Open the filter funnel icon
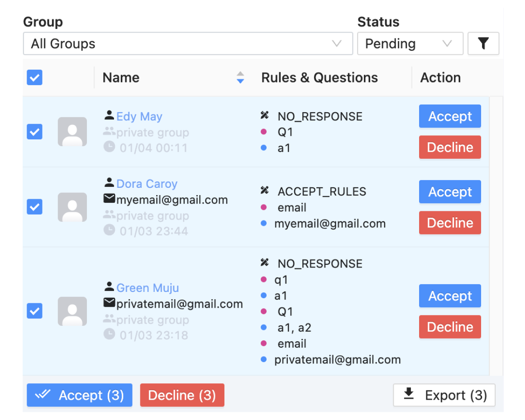 [483, 43]
